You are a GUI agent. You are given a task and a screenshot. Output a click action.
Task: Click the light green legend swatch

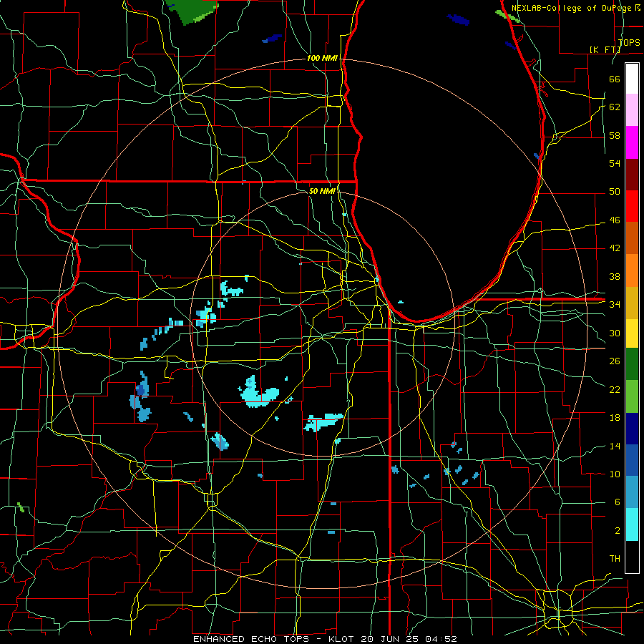click(632, 396)
